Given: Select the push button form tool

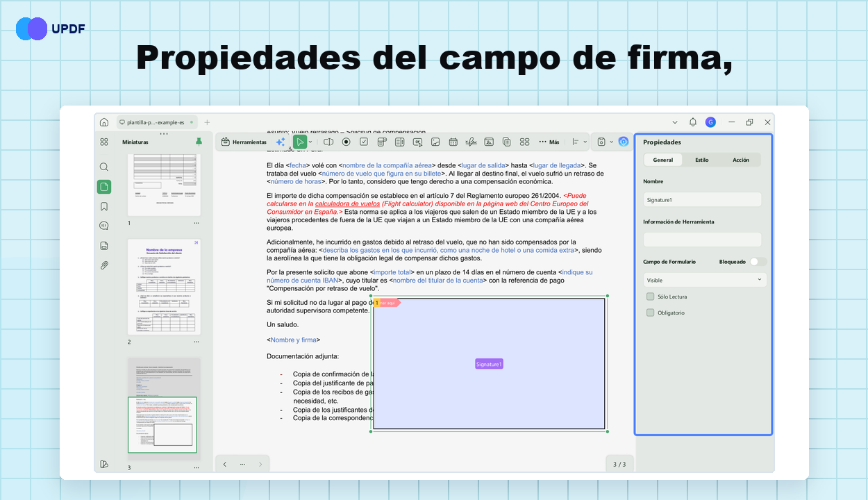Looking at the screenshot, I should 417,142.
